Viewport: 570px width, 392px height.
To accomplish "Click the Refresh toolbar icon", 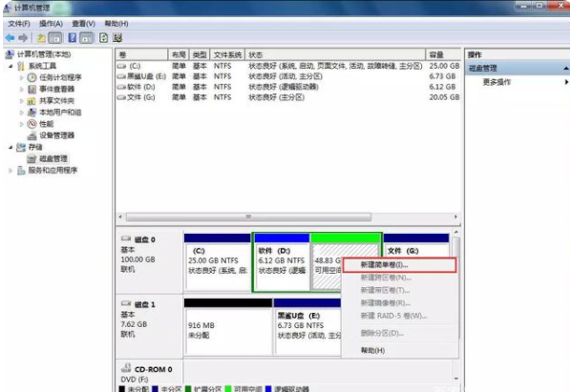I will (104, 38).
